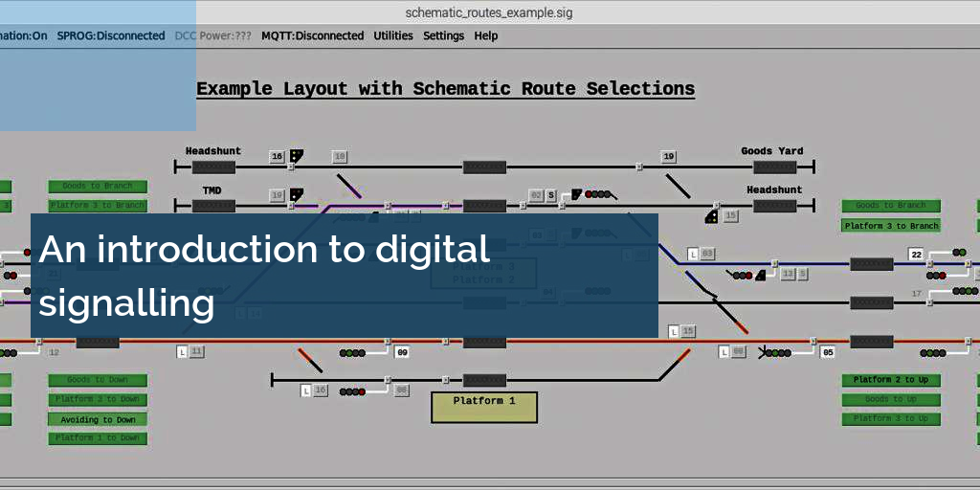
Task: Open the MQTT:Disconnected menu
Action: point(312,35)
